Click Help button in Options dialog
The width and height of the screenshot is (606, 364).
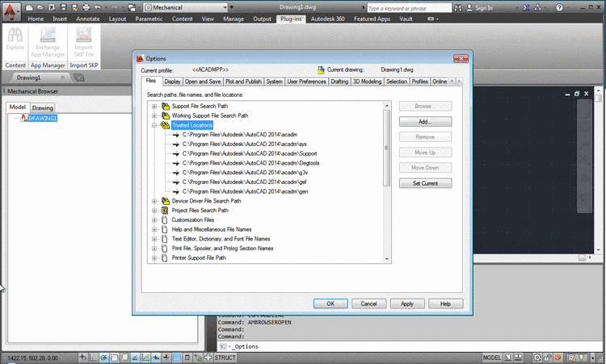[445, 303]
